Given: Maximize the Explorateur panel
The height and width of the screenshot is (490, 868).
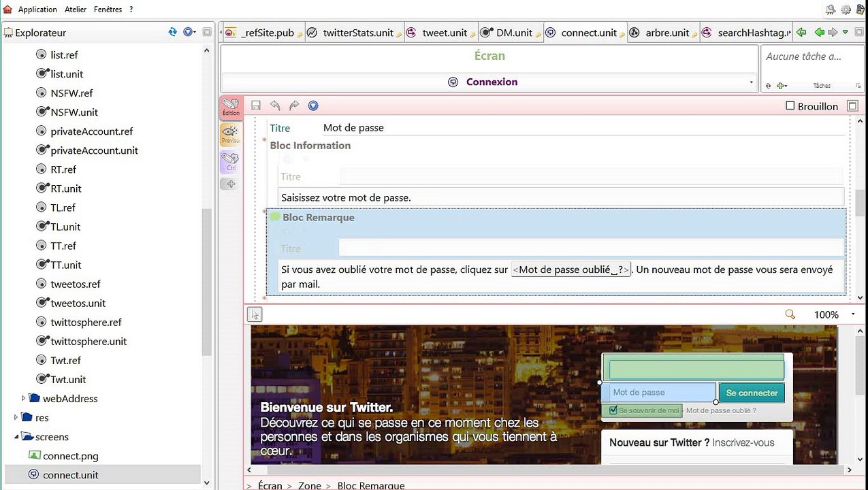Looking at the screenshot, I should click(207, 31).
